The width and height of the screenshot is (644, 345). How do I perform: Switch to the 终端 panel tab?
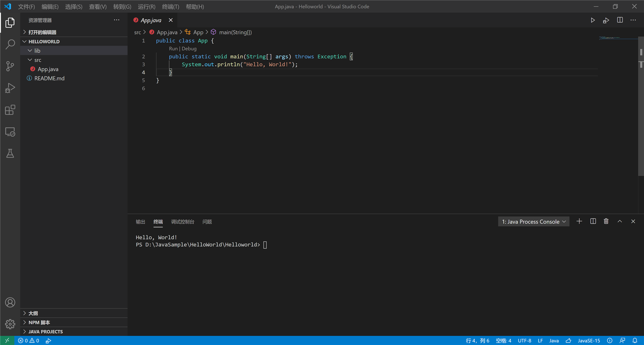click(158, 222)
